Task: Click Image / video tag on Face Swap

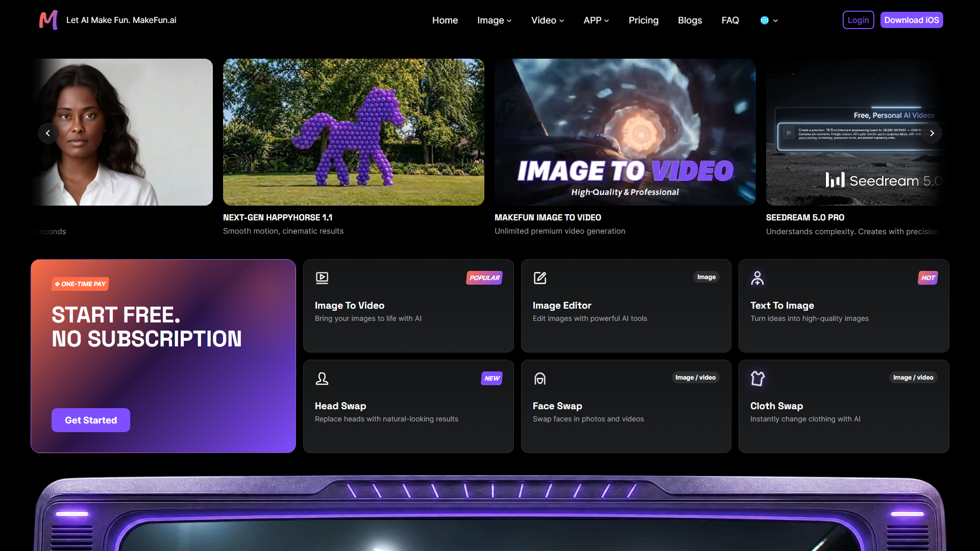Action: [695, 378]
